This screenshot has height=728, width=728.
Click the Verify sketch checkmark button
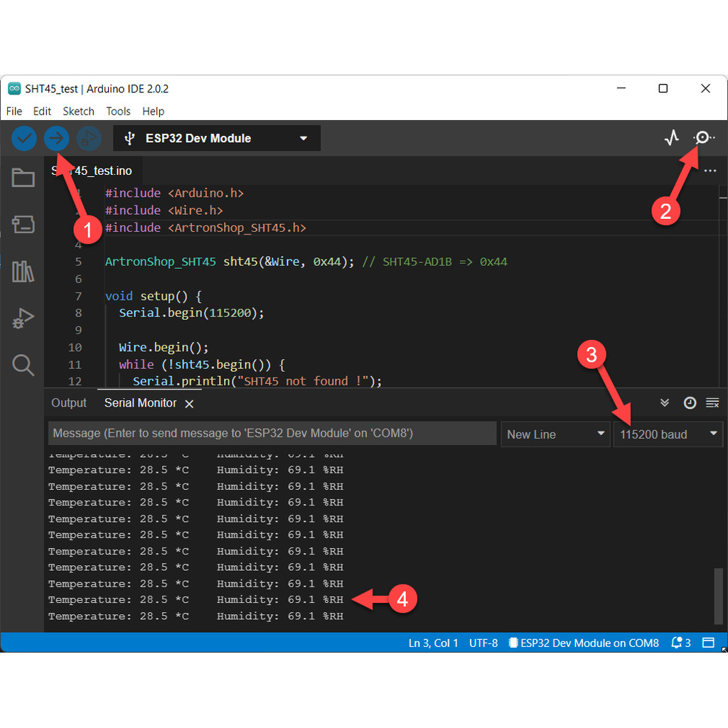pos(24,139)
